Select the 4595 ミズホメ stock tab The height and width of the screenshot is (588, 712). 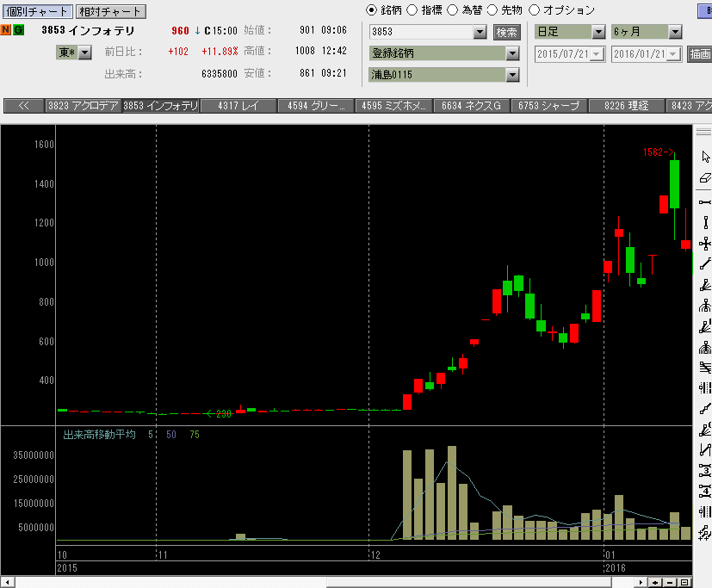pos(393,106)
